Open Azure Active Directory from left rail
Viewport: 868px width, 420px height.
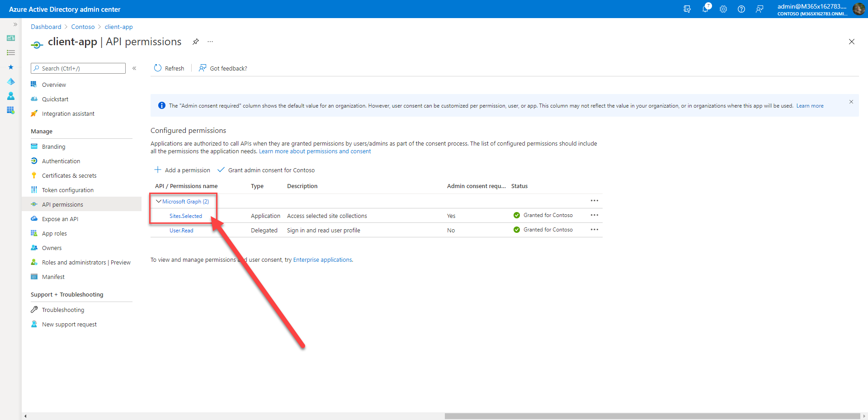pyautogui.click(x=11, y=82)
